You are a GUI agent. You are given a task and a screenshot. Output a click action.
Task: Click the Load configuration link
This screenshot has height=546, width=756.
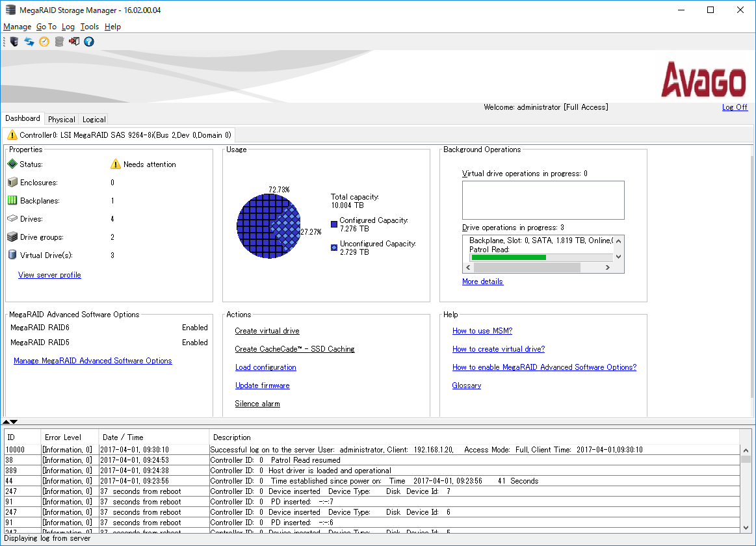pyautogui.click(x=266, y=367)
